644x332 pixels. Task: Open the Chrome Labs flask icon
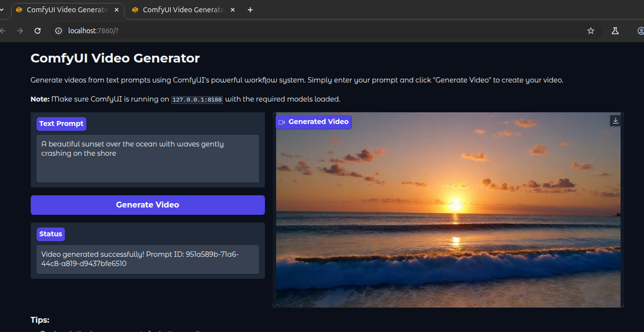[x=615, y=31]
